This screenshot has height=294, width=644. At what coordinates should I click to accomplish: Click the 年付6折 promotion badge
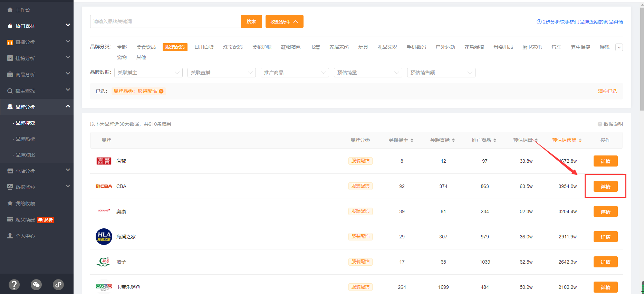[46, 220]
